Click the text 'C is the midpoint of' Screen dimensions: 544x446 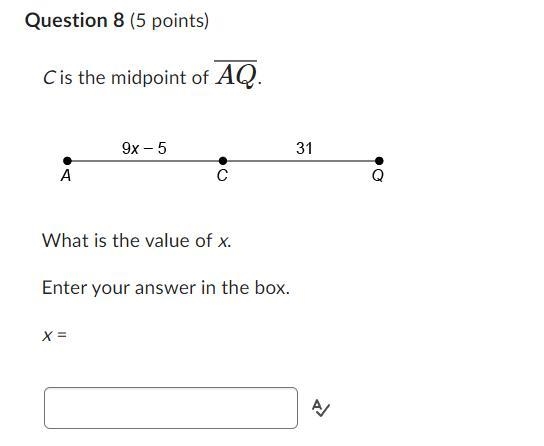(x=126, y=77)
